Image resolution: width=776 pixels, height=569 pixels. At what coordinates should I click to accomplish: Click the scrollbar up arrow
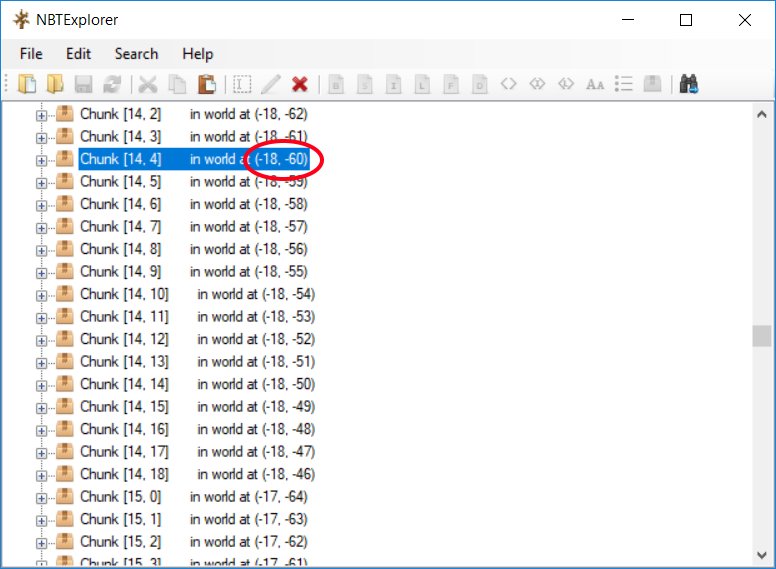[762, 114]
